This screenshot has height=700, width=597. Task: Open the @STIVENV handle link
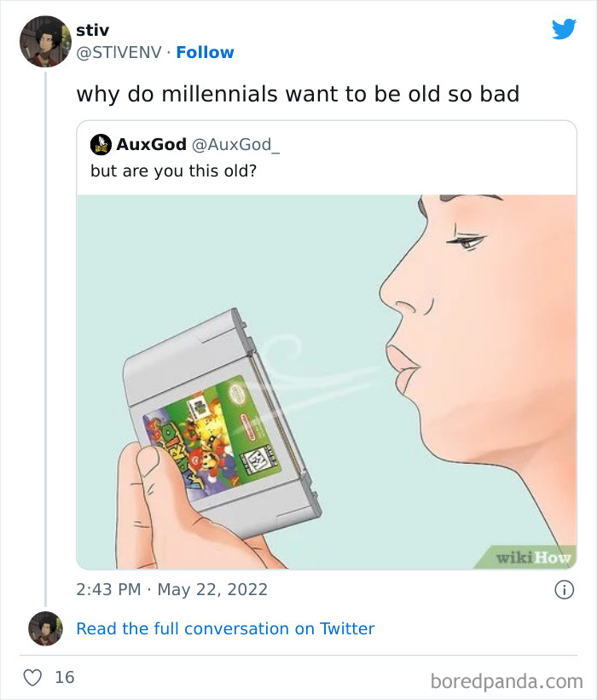[x=119, y=53]
